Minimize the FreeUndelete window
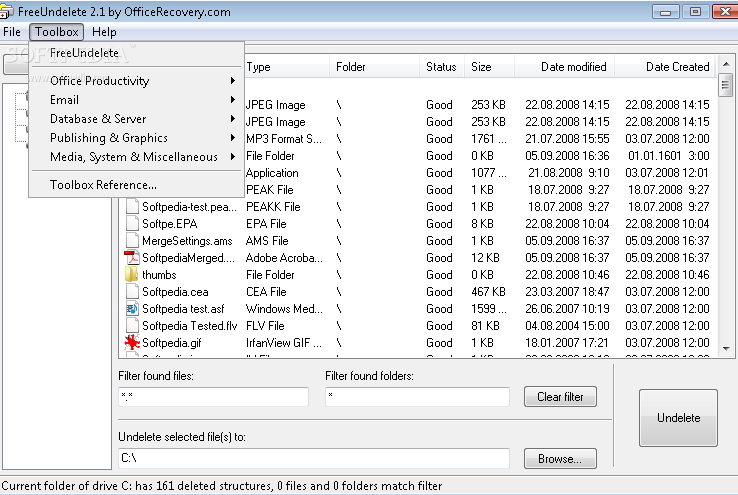This screenshot has width=738, height=495. [x=666, y=12]
